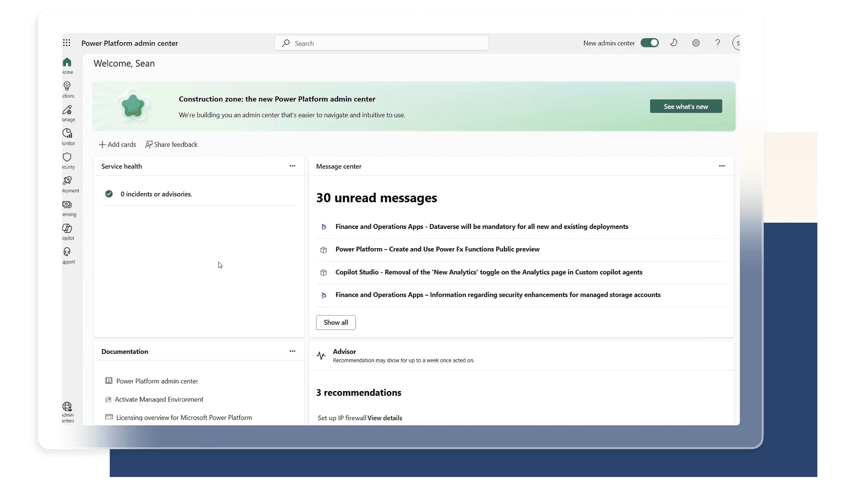Viewport: 868px width, 487px height.
Task: Open Licensing section in sidebar
Action: (67, 208)
